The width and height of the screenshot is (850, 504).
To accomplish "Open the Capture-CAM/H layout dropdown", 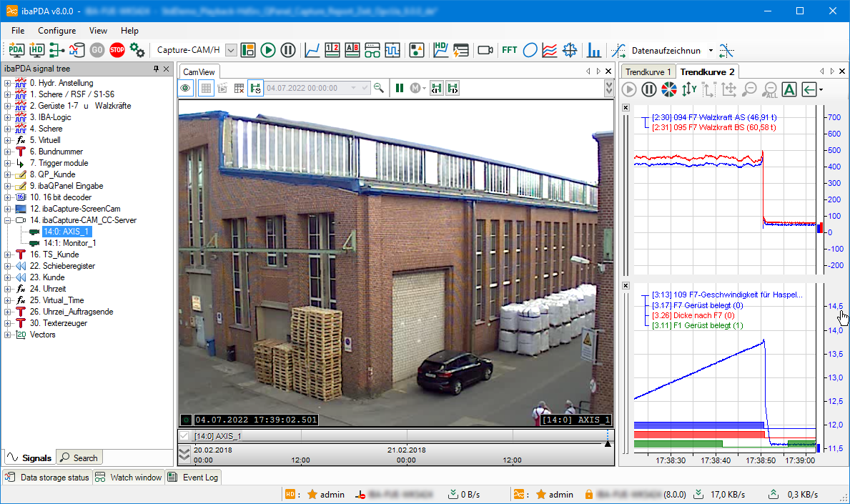I will [x=231, y=50].
